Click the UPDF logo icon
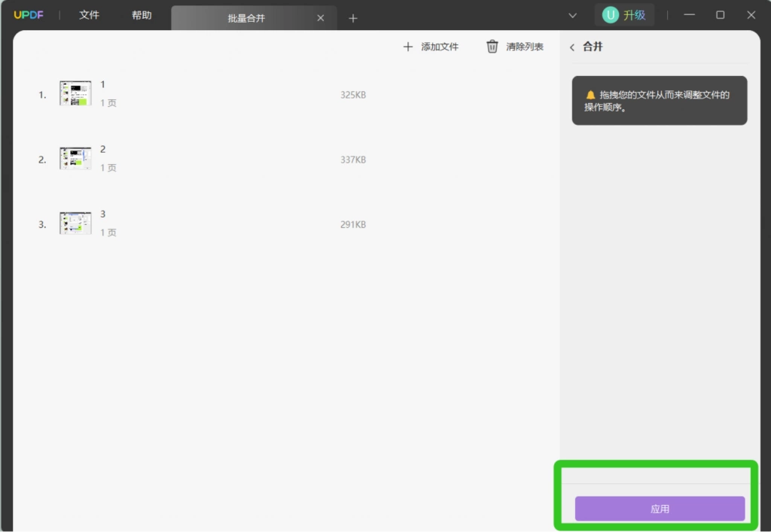771x532 pixels. coord(29,15)
